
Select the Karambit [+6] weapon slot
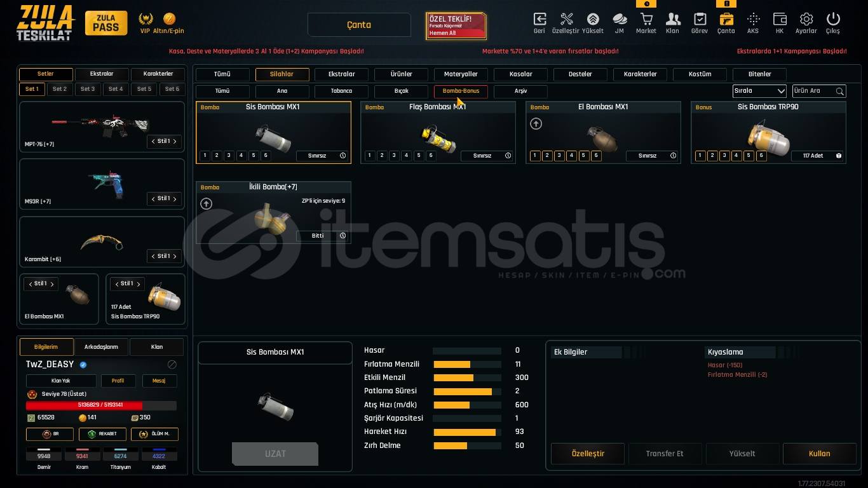[x=102, y=241]
